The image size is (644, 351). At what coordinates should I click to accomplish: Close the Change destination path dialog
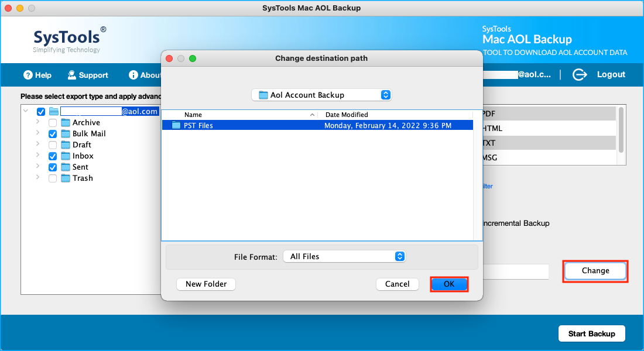coord(169,58)
